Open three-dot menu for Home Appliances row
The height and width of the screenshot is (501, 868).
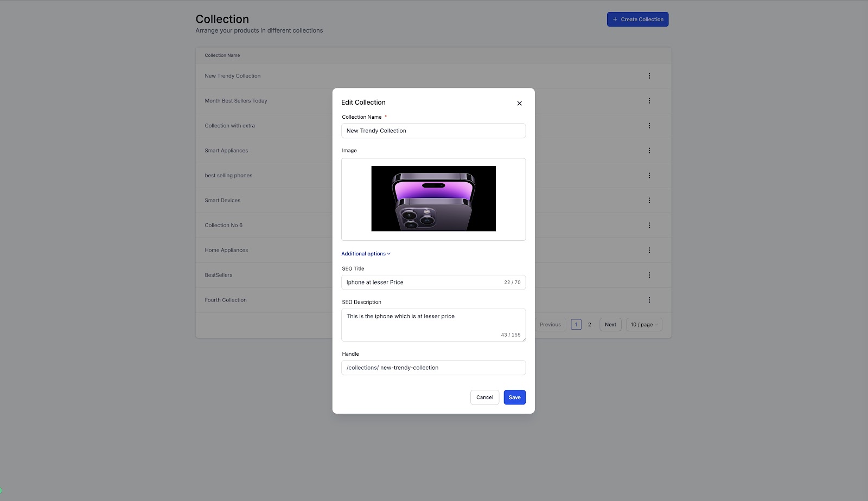649,250
